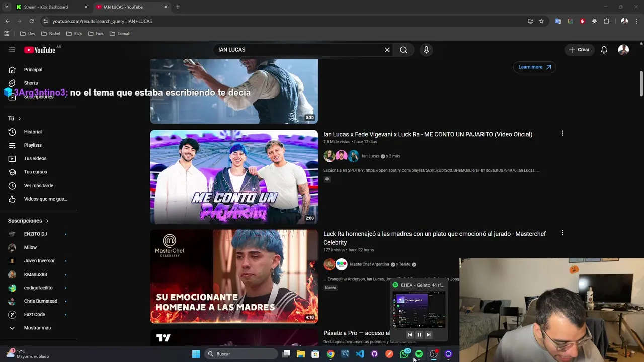Reload the page with refresh button

point(31,21)
